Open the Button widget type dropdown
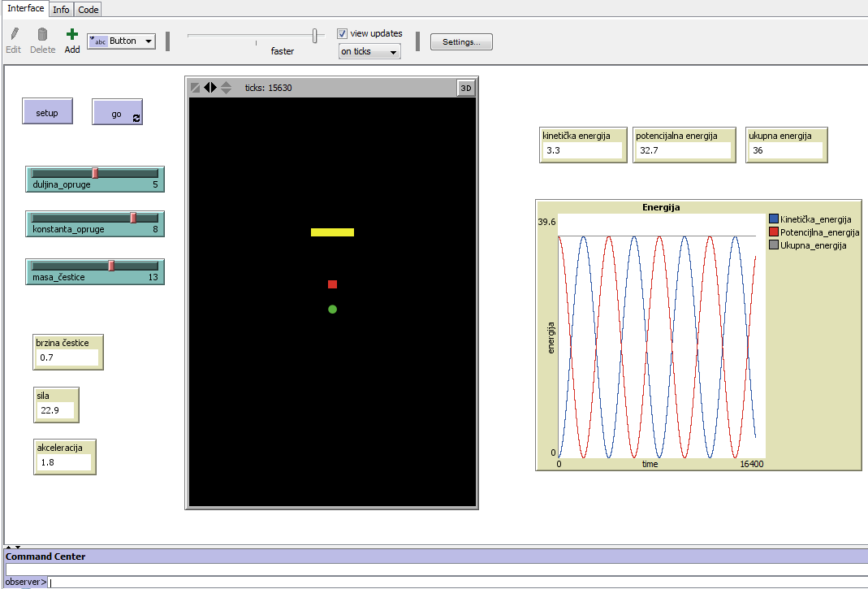Screen dimensions: 868x589 [x=121, y=41]
